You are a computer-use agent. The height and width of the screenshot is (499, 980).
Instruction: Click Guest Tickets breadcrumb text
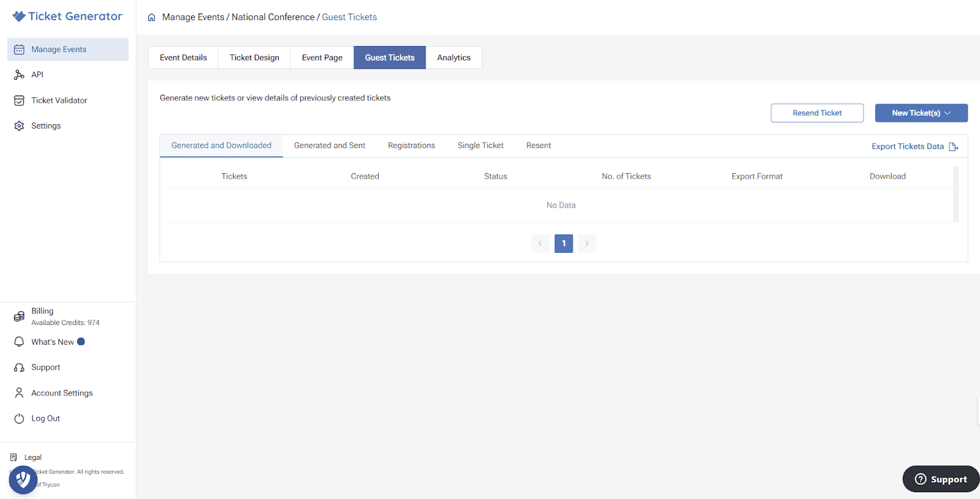(x=350, y=17)
